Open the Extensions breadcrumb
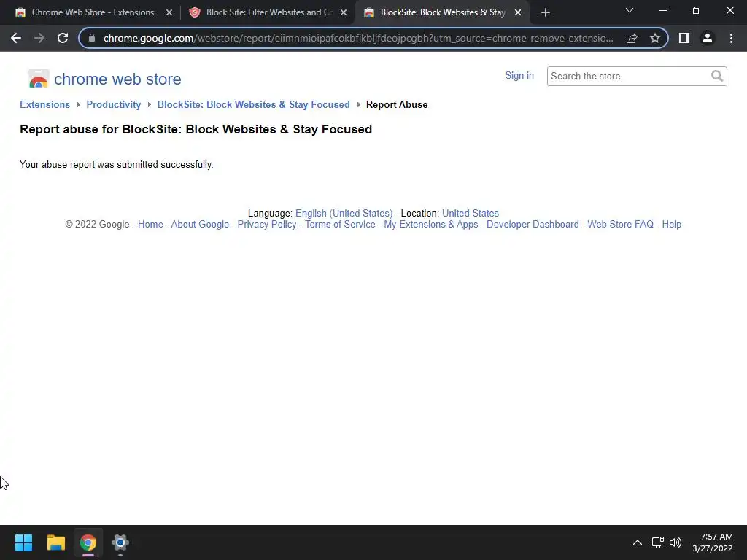The height and width of the screenshot is (560, 747). click(x=44, y=105)
